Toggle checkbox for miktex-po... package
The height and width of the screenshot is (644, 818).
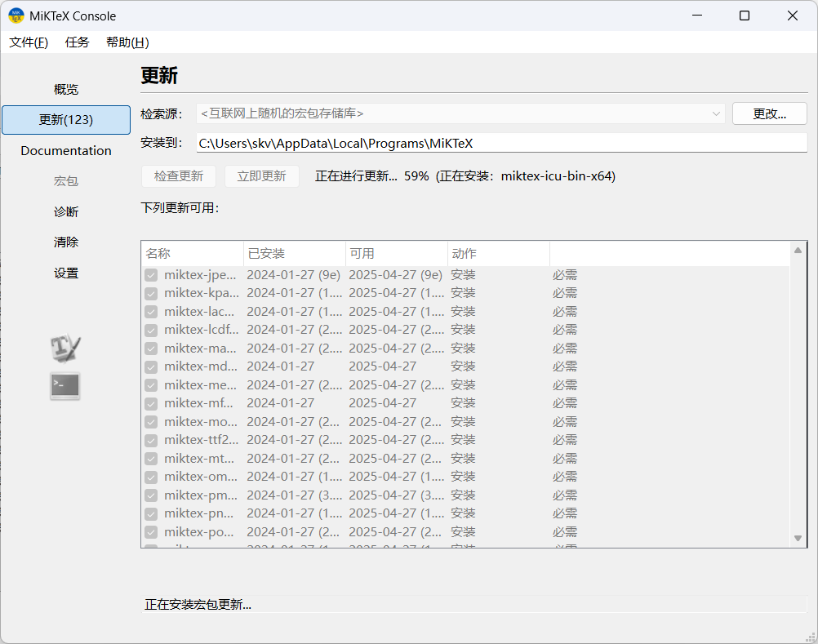point(151,532)
